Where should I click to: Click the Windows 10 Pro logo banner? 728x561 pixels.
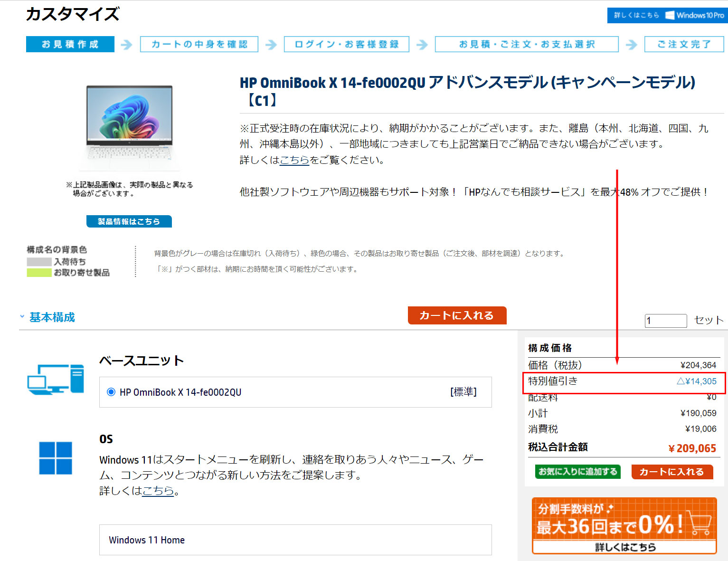click(x=666, y=15)
